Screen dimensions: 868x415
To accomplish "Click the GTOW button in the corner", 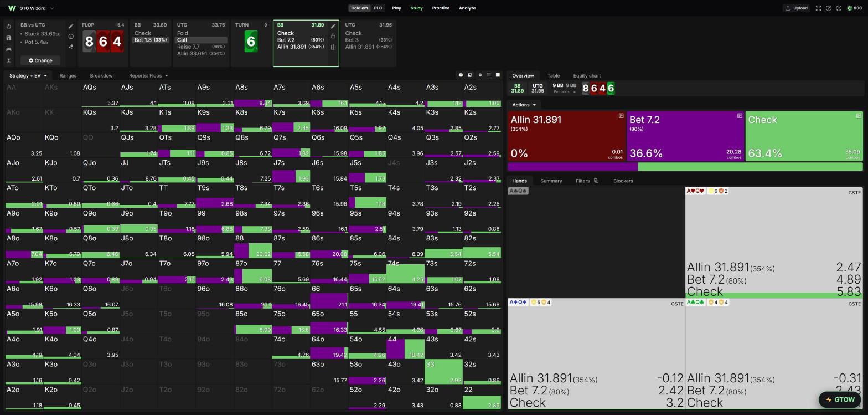I will pos(840,399).
